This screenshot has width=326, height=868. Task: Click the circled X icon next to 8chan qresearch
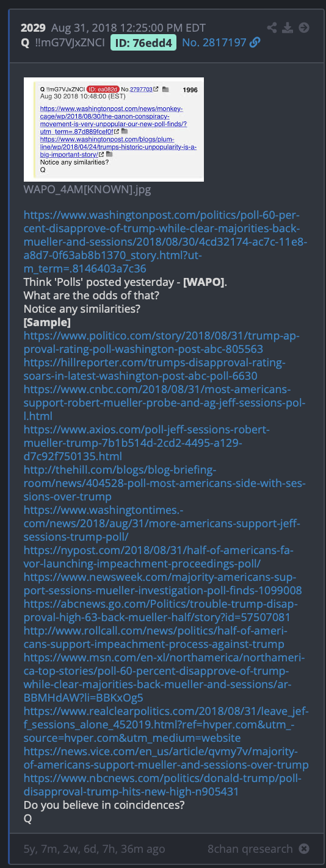304,848
